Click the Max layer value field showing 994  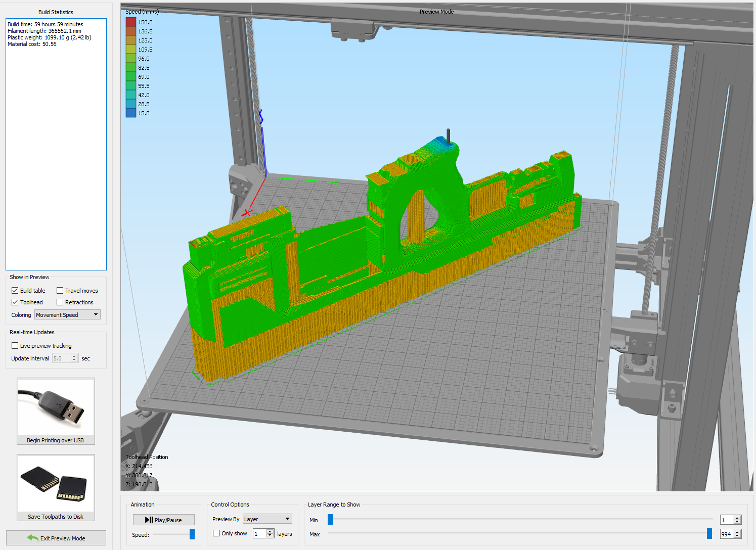[x=727, y=534]
